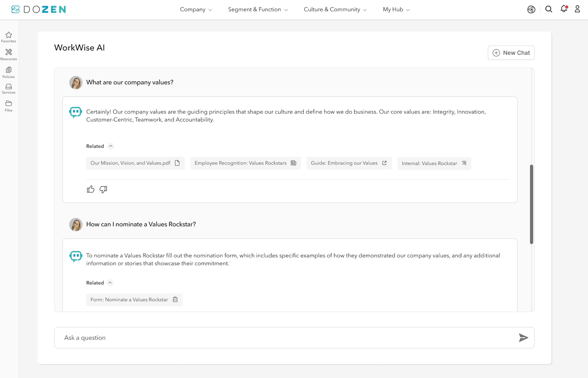
Task: Open Guide: Embracing our Values
Action: (x=349, y=163)
